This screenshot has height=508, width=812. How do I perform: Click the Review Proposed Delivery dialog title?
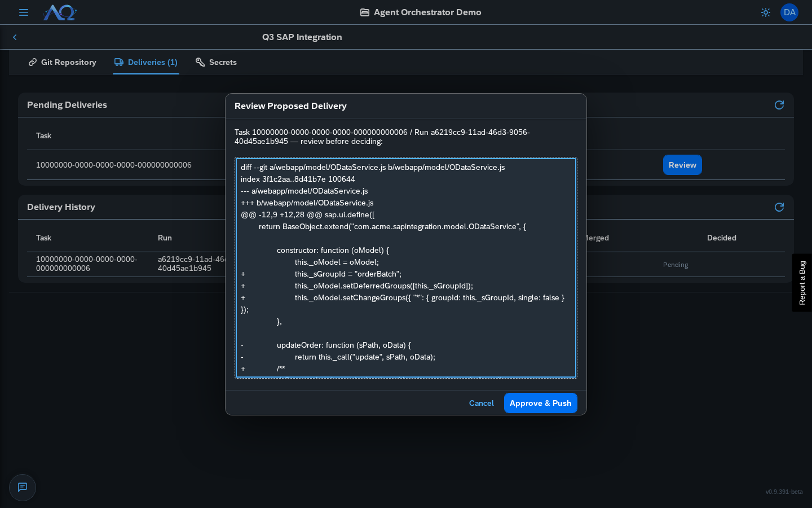click(x=290, y=106)
